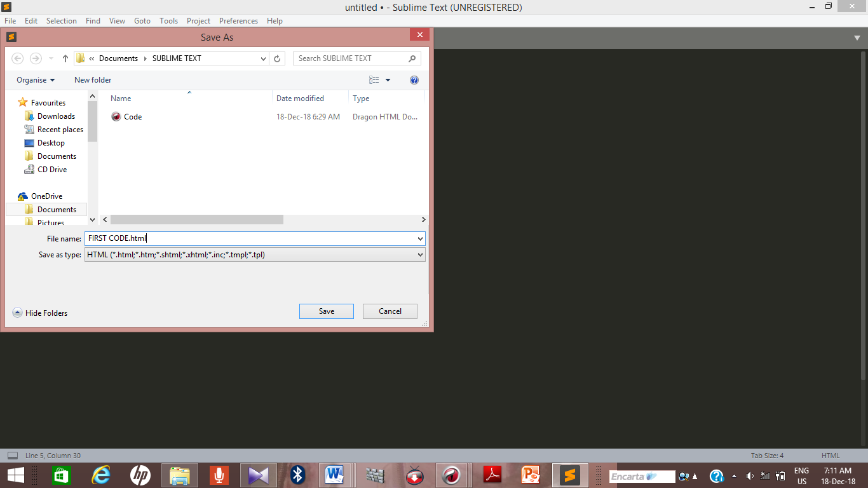Open the HTML syntax selector in status bar
The image size is (868, 488).
click(x=831, y=456)
